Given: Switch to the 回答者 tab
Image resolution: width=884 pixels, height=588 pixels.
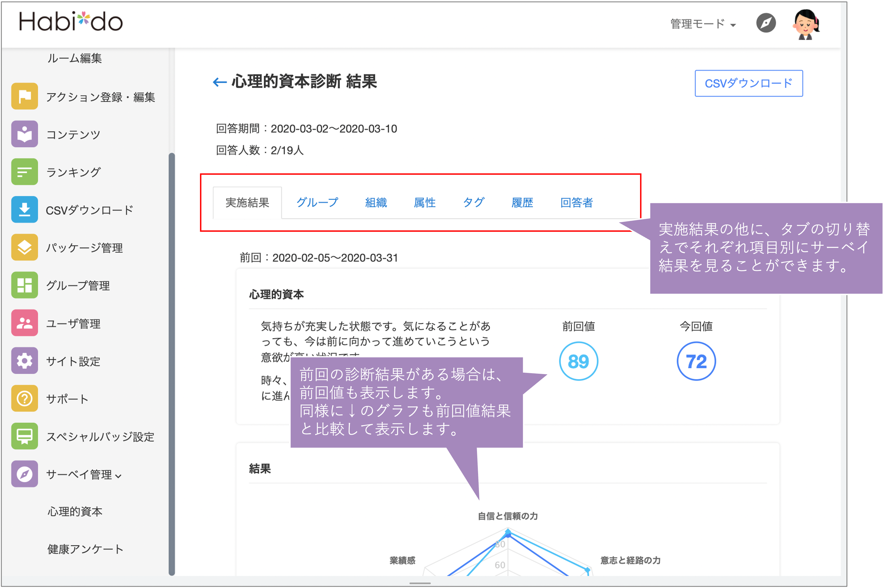Looking at the screenshot, I should point(576,203).
